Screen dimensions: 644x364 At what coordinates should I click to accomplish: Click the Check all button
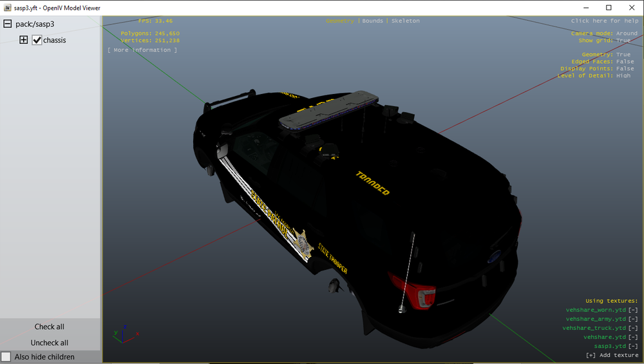pyautogui.click(x=50, y=327)
